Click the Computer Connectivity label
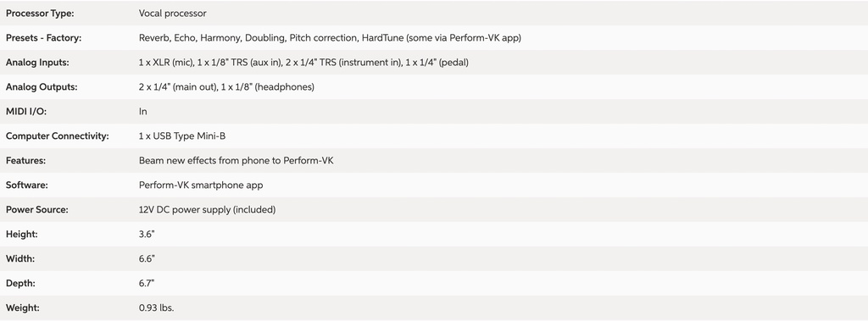This screenshot has height=321, width=868. (58, 136)
